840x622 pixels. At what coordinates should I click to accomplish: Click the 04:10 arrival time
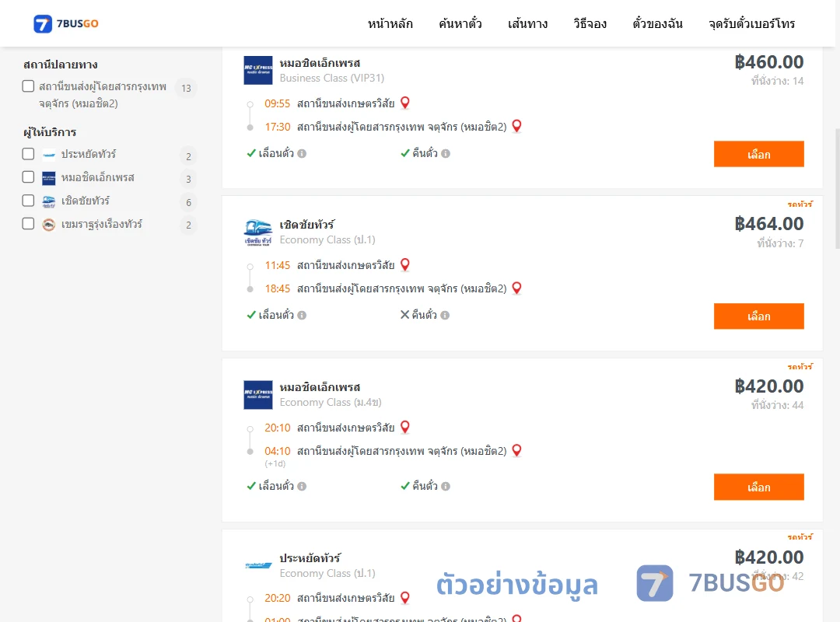pyautogui.click(x=277, y=451)
